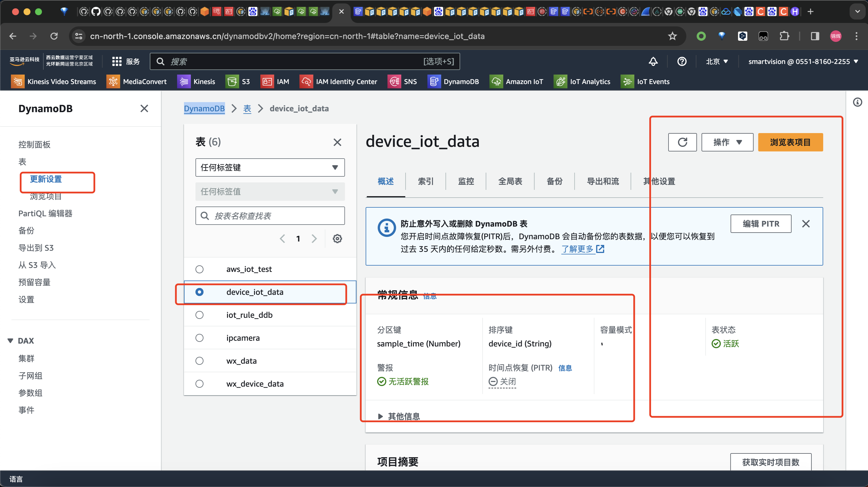Viewport: 868px width, 487px height.
Task: Open the 语言 language setting in footer
Action: click(16, 479)
